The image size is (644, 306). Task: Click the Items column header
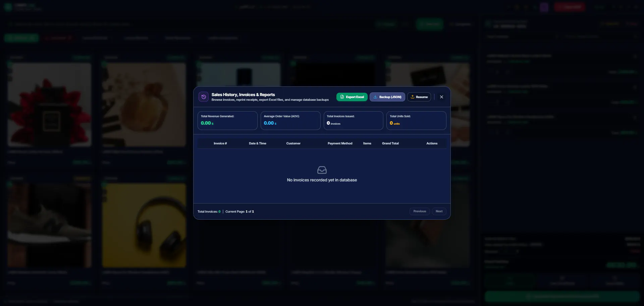tap(367, 143)
